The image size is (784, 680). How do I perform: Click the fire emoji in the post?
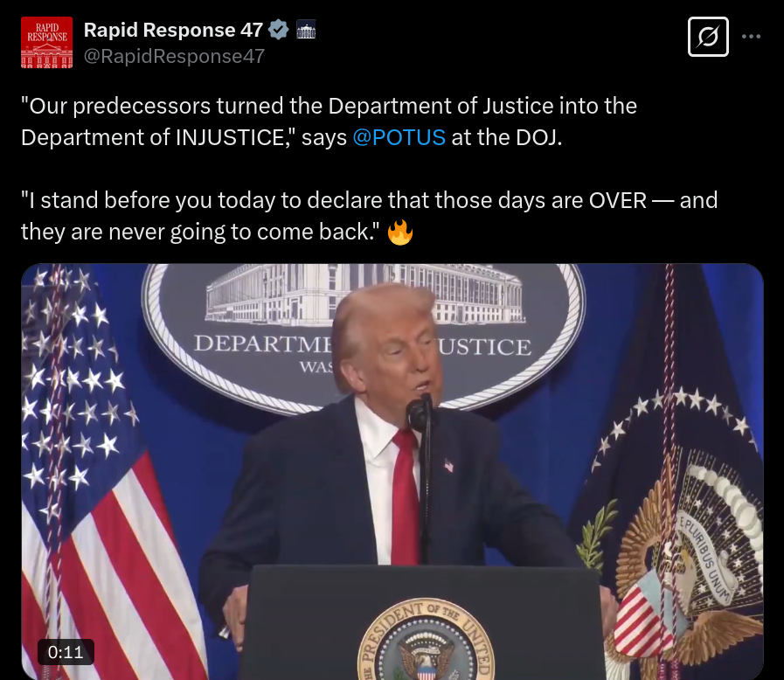click(x=400, y=232)
